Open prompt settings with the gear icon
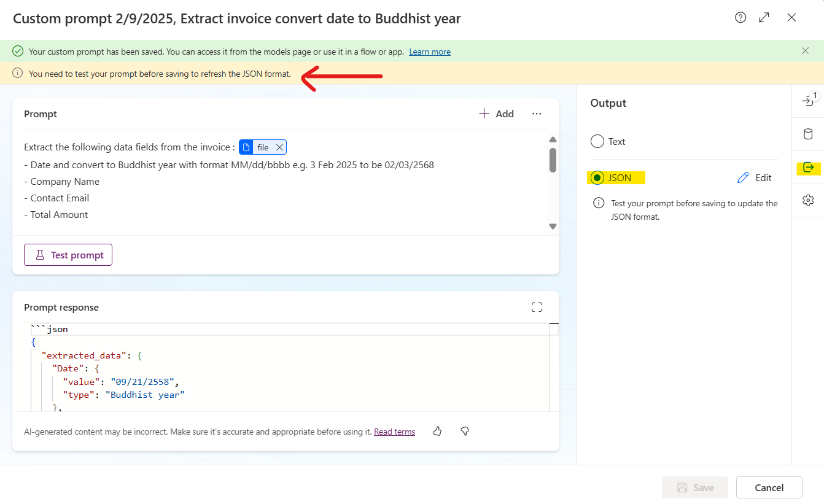The image size is (824, 504). (x=808, y=200)
